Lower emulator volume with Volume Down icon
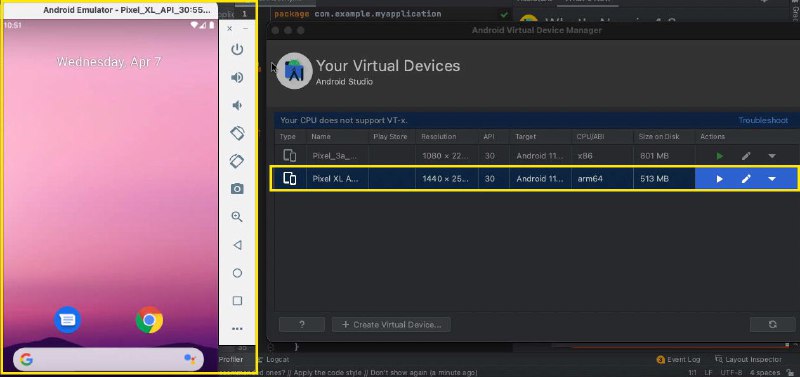Viewport: 800px width, 377px height. coord(237,106)
